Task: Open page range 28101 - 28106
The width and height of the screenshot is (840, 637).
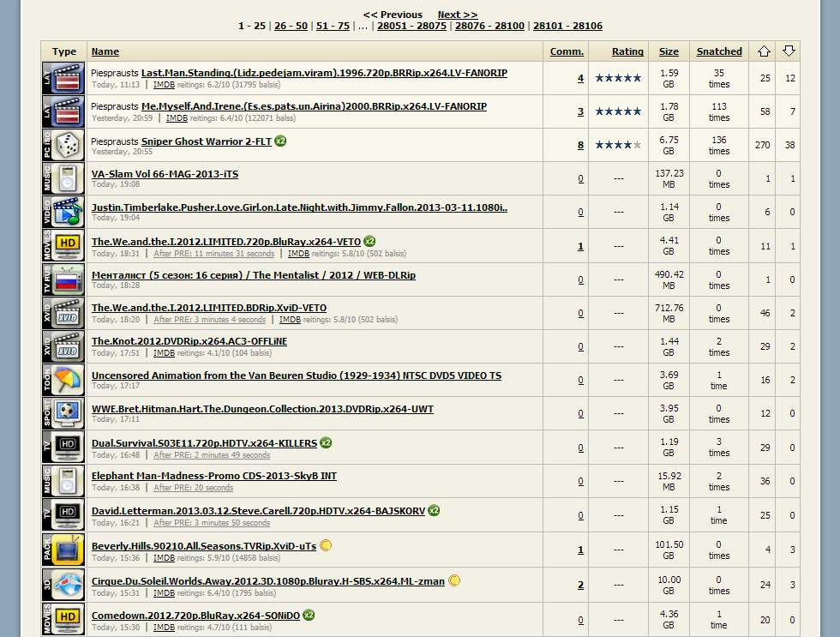Action: (x=567, y=26)
